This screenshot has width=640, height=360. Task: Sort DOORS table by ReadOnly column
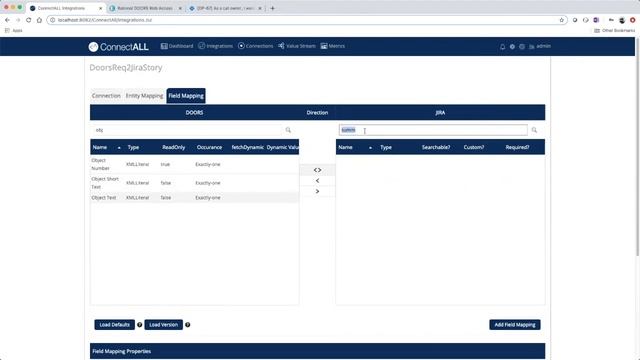(x=173, y=147)
